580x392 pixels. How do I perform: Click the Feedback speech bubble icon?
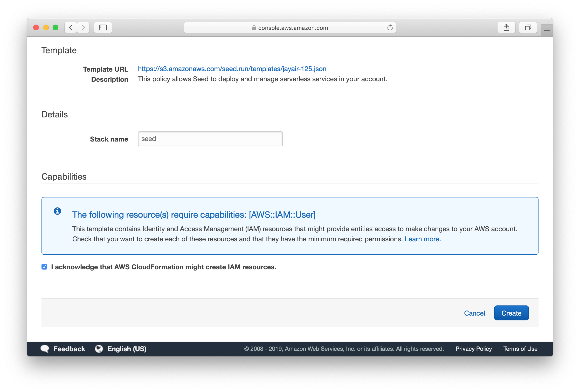(x=45, y=349)
